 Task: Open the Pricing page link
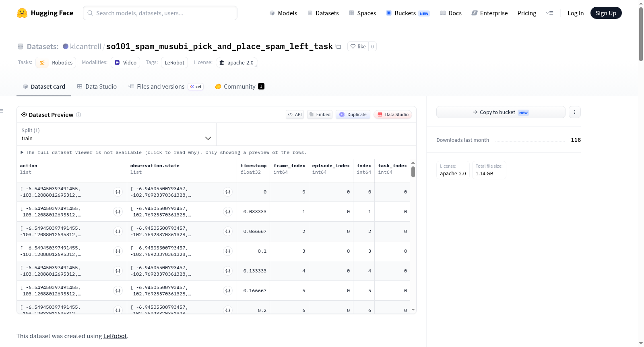coord(527,13)
